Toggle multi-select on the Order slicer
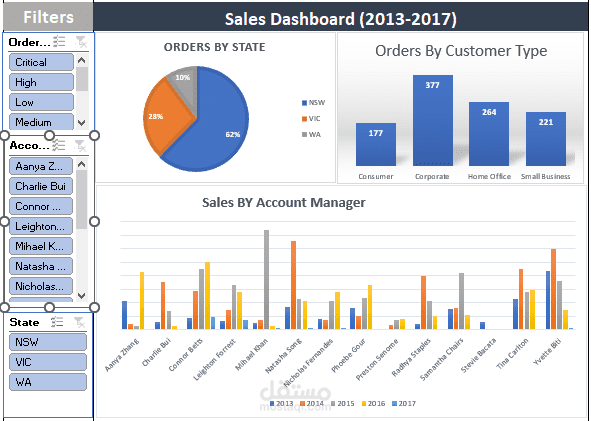591x421 pixels. [x=59, y=41]
